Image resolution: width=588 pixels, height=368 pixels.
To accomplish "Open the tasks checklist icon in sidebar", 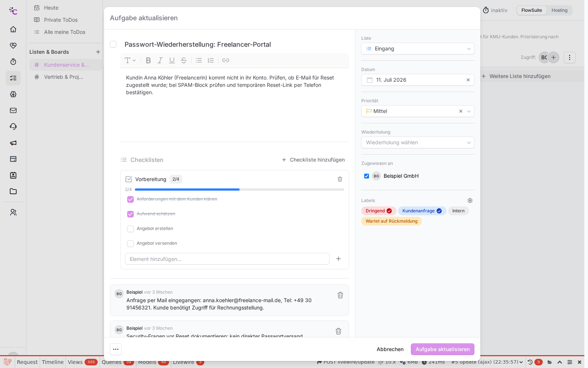I will pos(13,78).
